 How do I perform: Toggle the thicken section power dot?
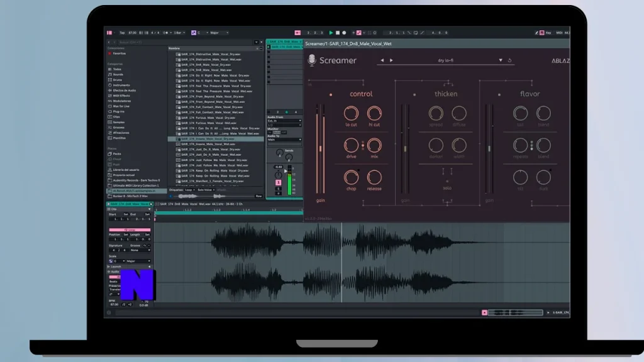414,95
